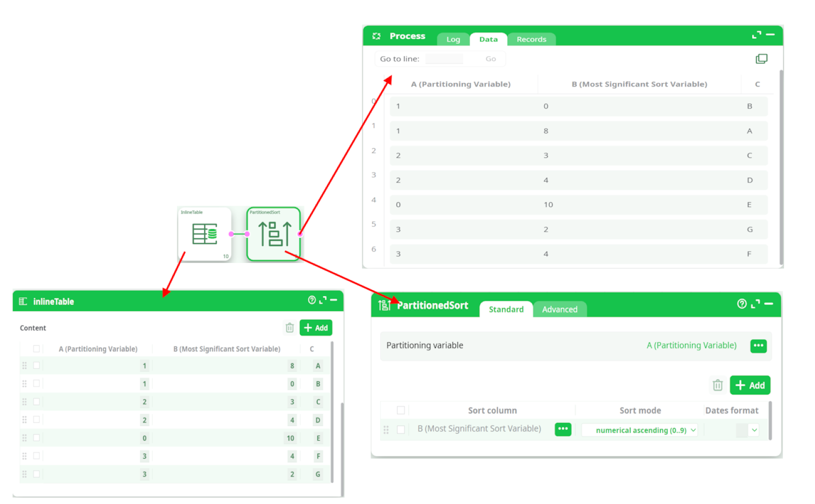Open help icon in inlineTable panel
Screen dimensions: 815x504
coord(311,300)
